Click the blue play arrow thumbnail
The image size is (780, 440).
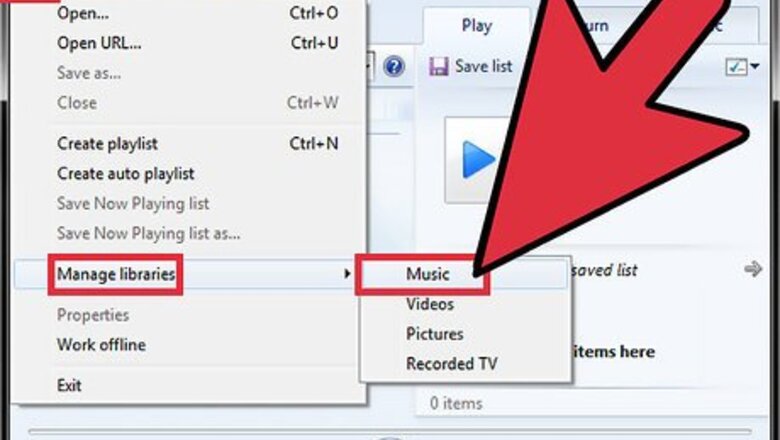(479, 160)
